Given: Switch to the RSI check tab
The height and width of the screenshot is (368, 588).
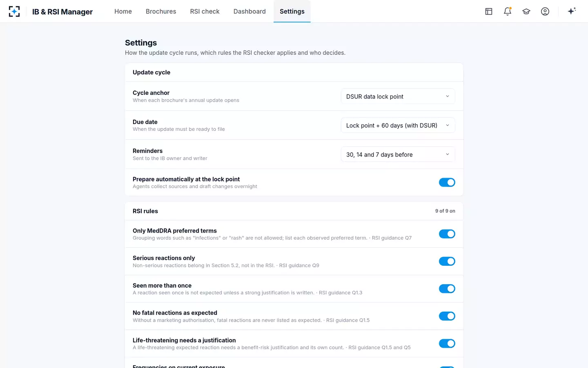Looking at the screenshot, I should pyautogui.click(x=205, y=11).
